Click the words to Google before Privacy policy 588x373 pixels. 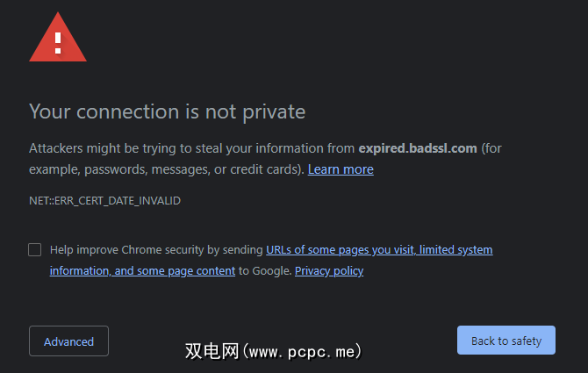(x=264, y=271)
